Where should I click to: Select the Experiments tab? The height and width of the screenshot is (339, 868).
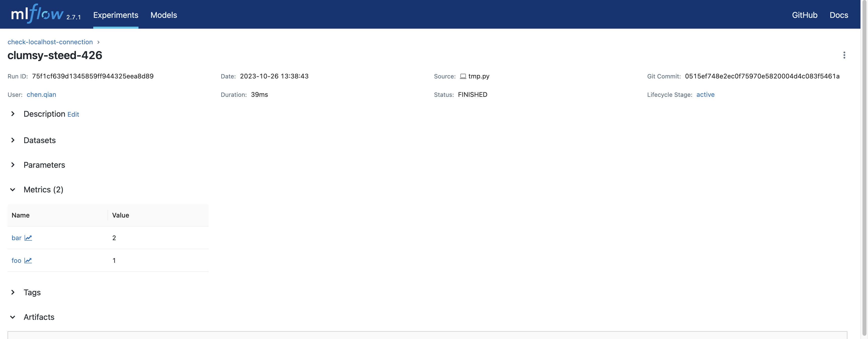[116, 15]
